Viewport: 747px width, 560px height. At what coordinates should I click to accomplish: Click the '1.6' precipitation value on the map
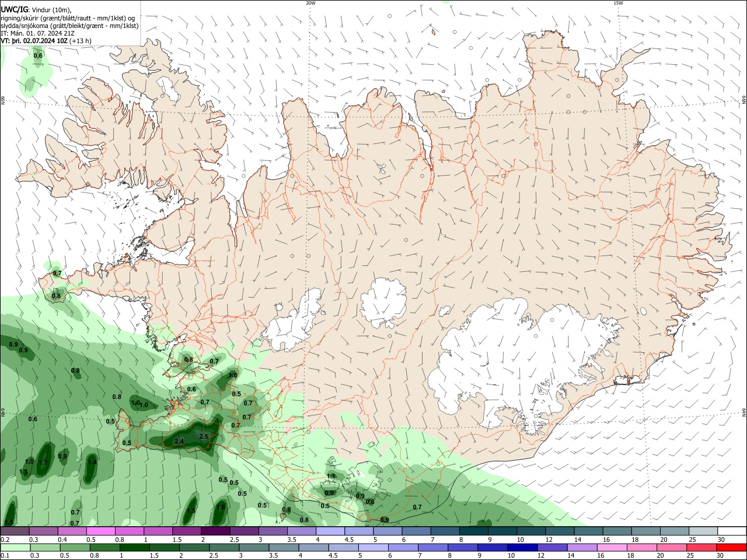point(221,508)
